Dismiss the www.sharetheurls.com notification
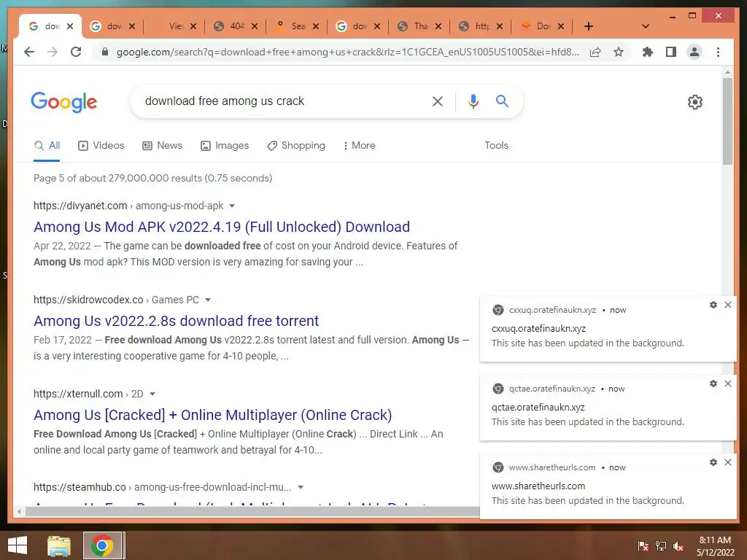The width and height of the screenshot is (747, 560). point(728,462)
